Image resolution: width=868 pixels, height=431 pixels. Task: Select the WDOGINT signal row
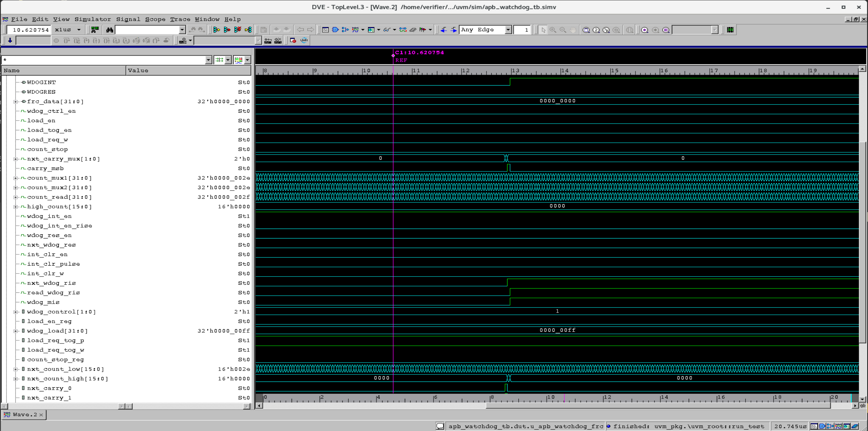pos(41,82)
